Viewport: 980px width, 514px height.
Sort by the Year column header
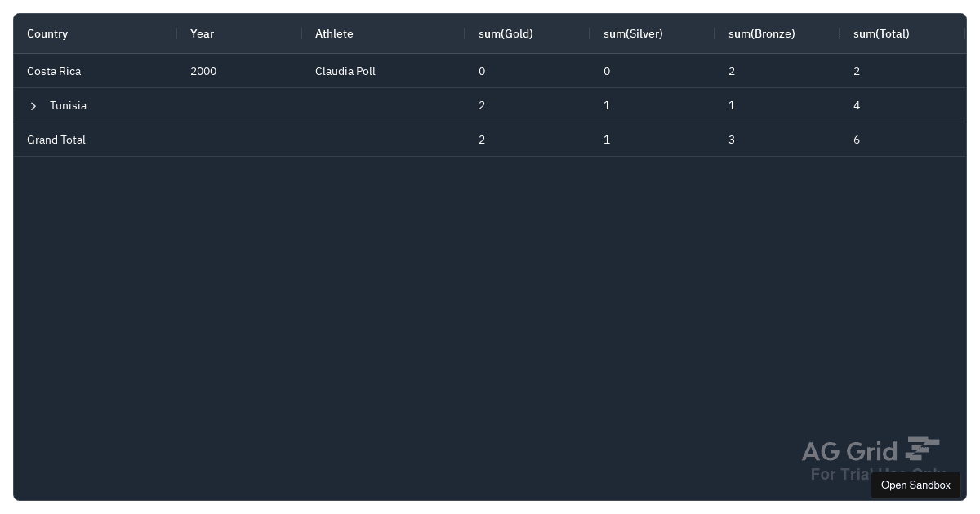(x=202, y=33)
